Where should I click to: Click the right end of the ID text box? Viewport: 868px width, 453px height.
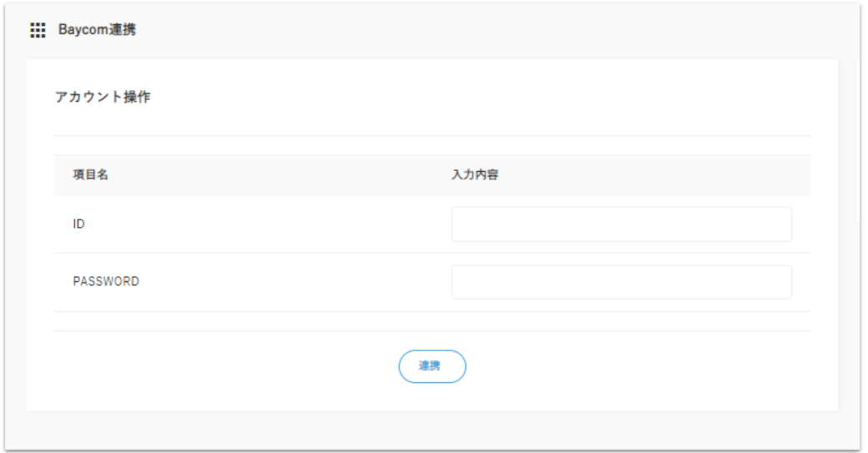pyautogui.click(x=782, y=224)
